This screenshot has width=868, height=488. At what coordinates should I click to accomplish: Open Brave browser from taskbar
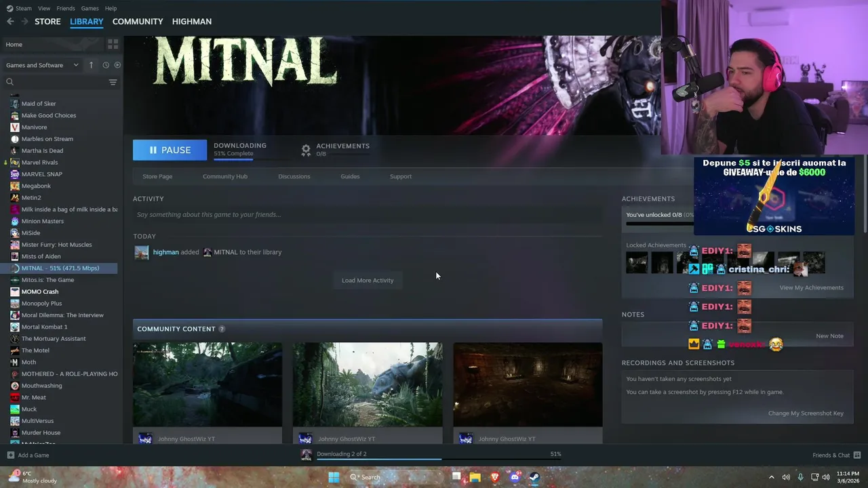[495, 477]
